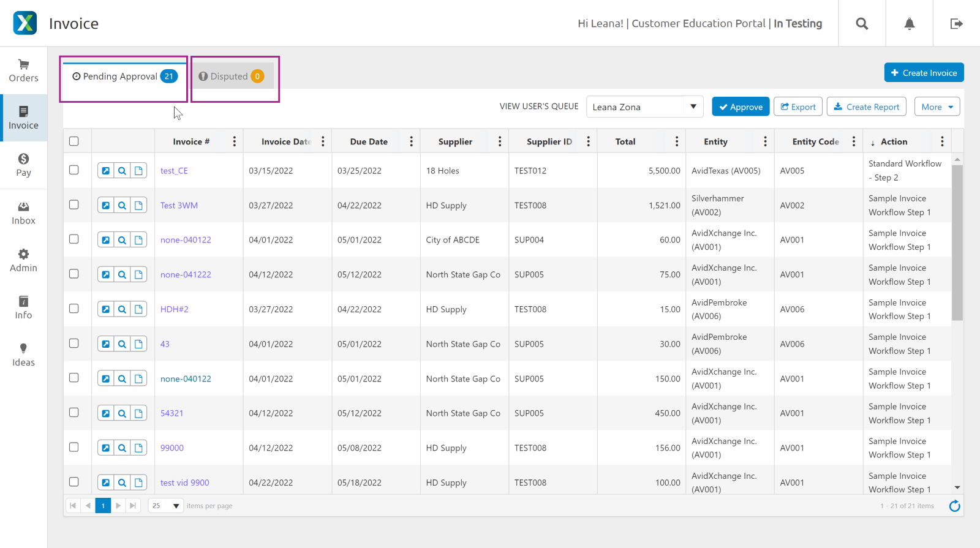This screenshot has height=548, width=980.
Task: Refresh the invoice grid
Action: [954, 506]
